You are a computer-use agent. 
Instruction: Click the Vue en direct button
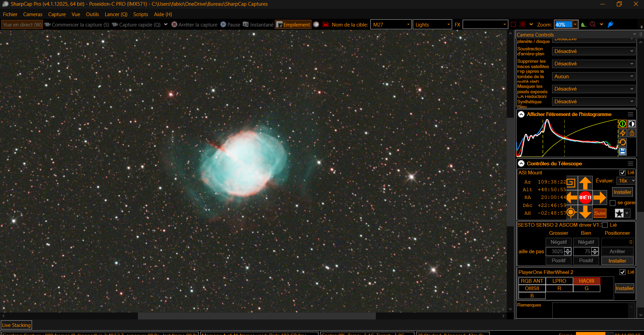coord(22,24)
